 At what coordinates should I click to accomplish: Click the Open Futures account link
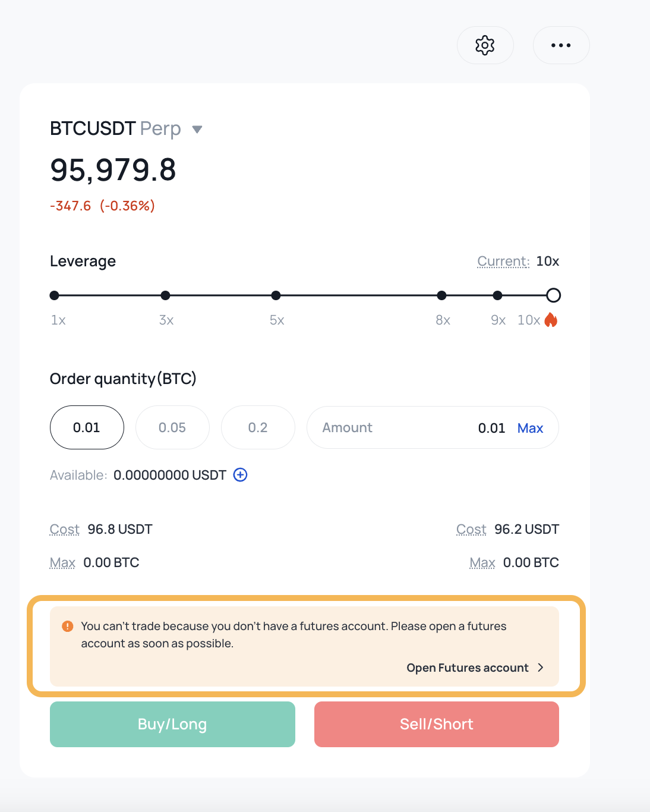pyautogui.click(x=467, y=668)
